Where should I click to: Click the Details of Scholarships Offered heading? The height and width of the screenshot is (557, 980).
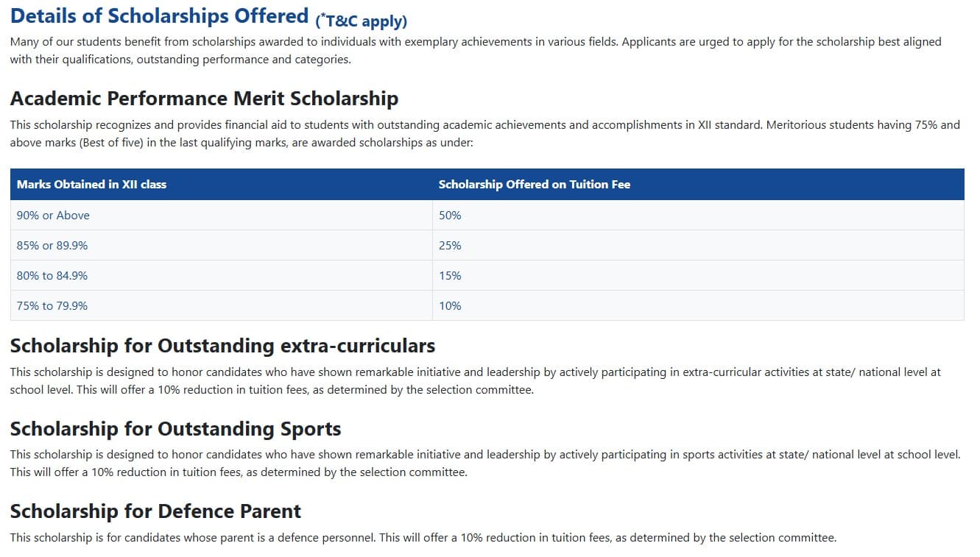coord(159,16)
